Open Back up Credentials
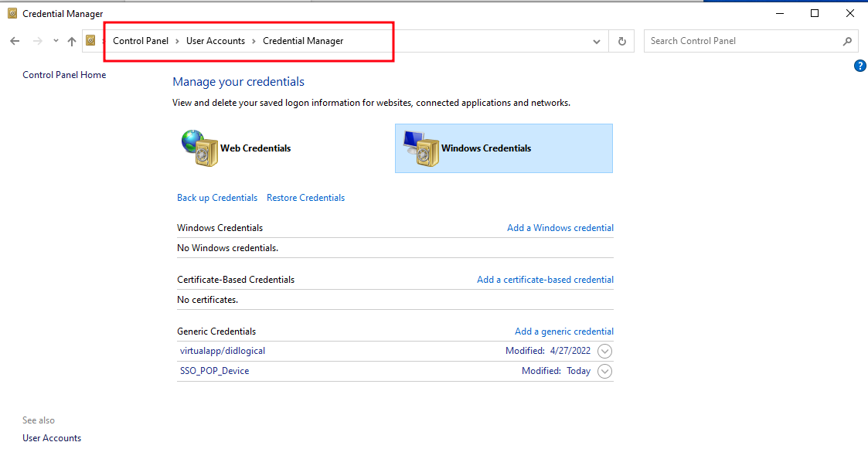The width and height of the screenshot is (868, 459). coord(216,197)
